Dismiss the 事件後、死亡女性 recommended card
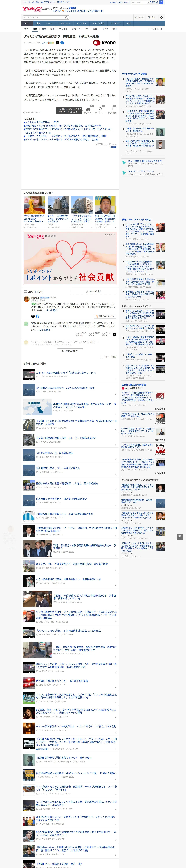 pos(68,227)
